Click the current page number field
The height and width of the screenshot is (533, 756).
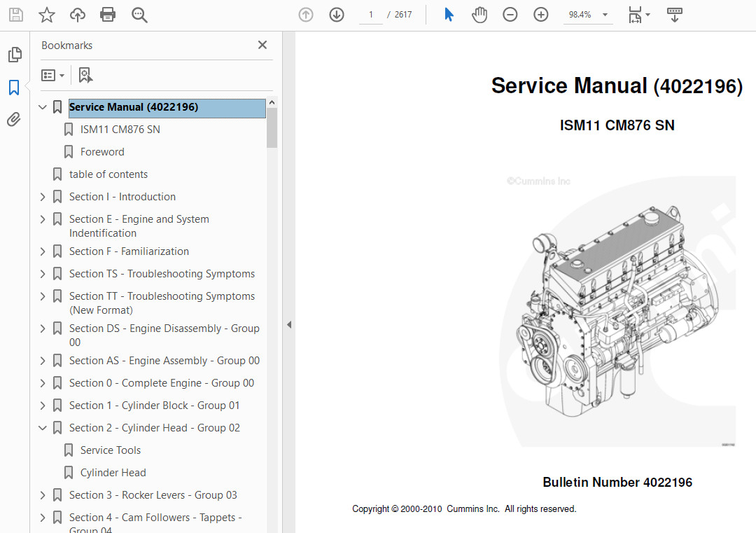371,15
